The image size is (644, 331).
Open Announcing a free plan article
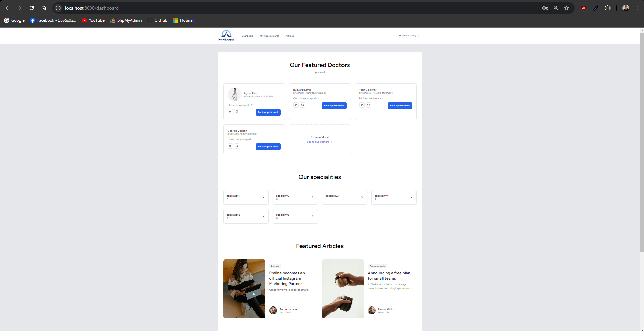point(389,276)
